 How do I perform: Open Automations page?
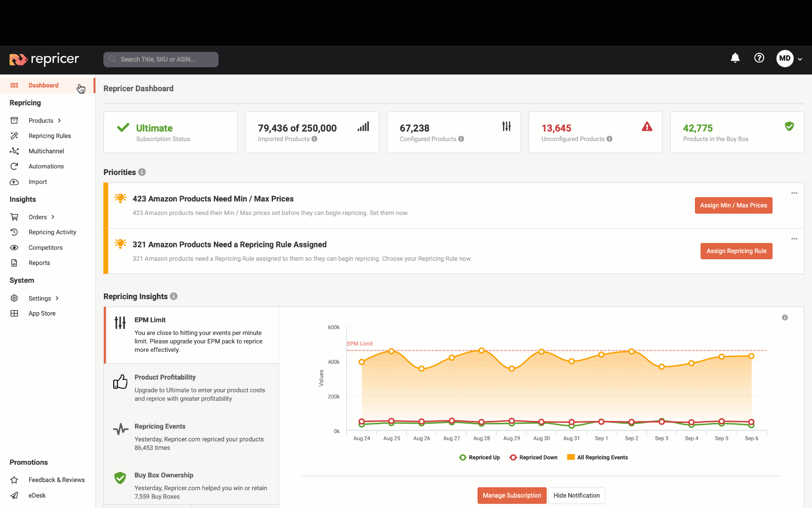tap(46, 167)
